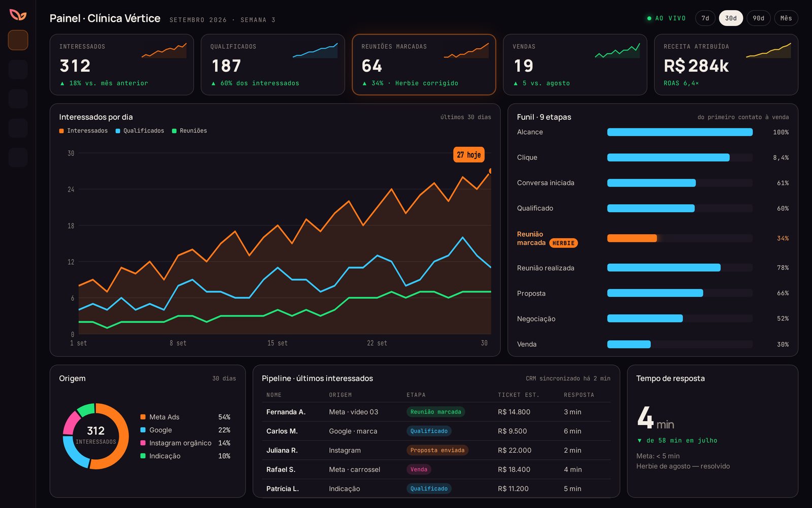812x508 pixels.
Task: Click the Clínica Vértice leaf logo
Action: pyautogui.click(x=18, y=15)
